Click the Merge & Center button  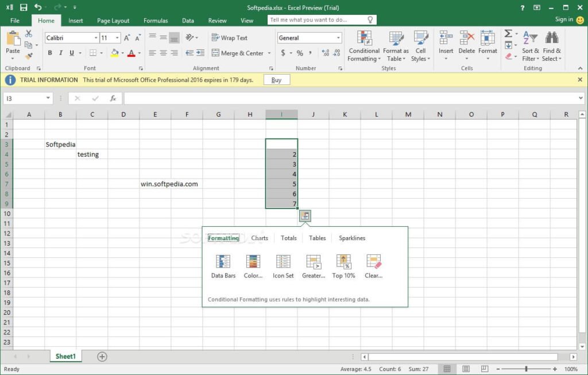coord(237,53)
